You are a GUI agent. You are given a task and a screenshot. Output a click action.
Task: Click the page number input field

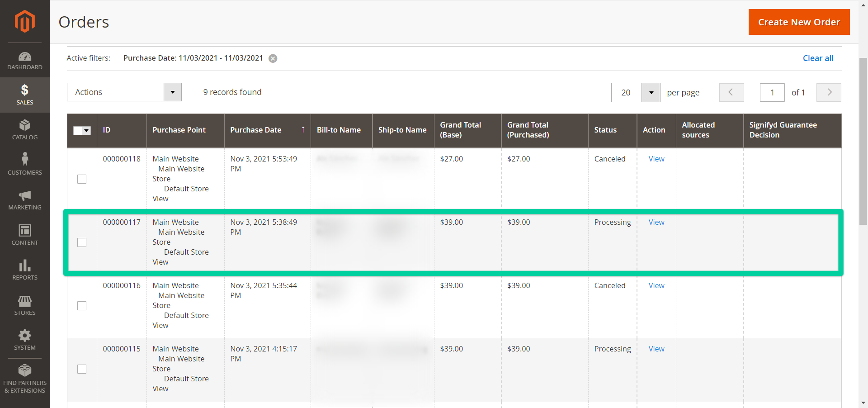point(772,93)
